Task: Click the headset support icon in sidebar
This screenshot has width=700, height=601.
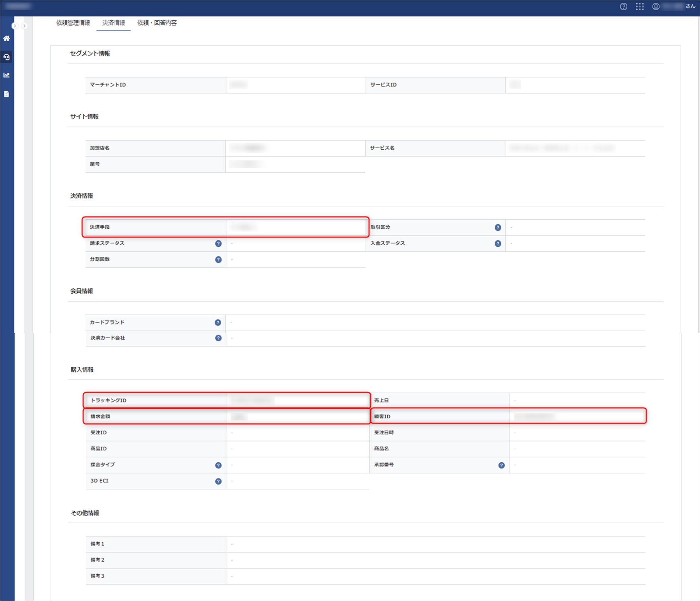Action: (6, 57)
